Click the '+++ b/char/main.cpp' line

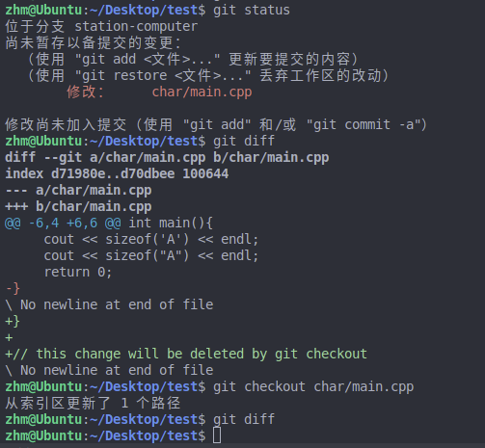[78, 206]
